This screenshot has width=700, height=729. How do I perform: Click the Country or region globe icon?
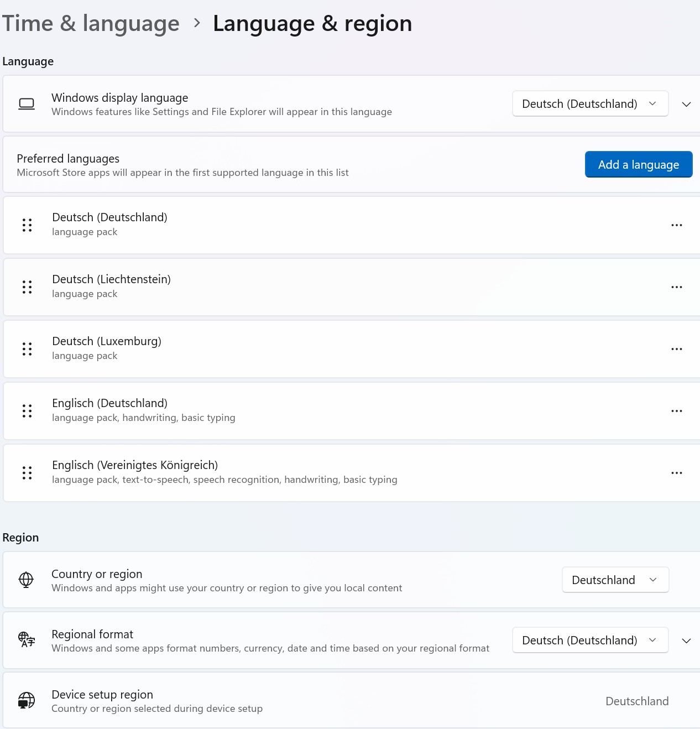(x=26, y=580)
